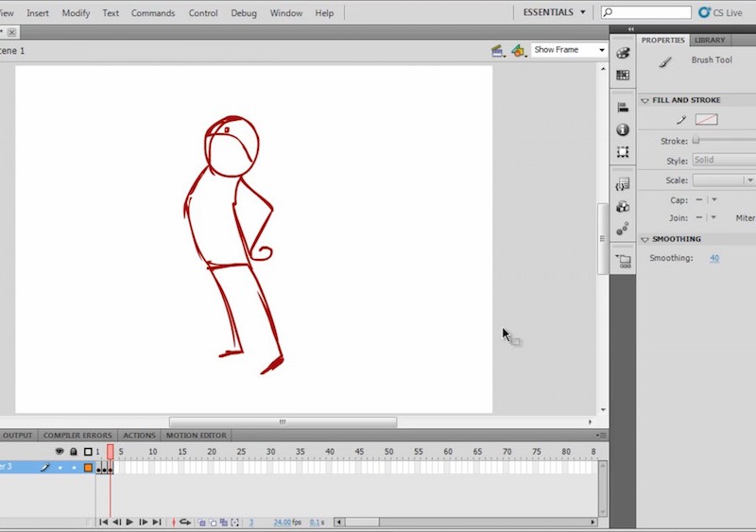Click the Edit Scene clapperboard icon

point(497,50)
